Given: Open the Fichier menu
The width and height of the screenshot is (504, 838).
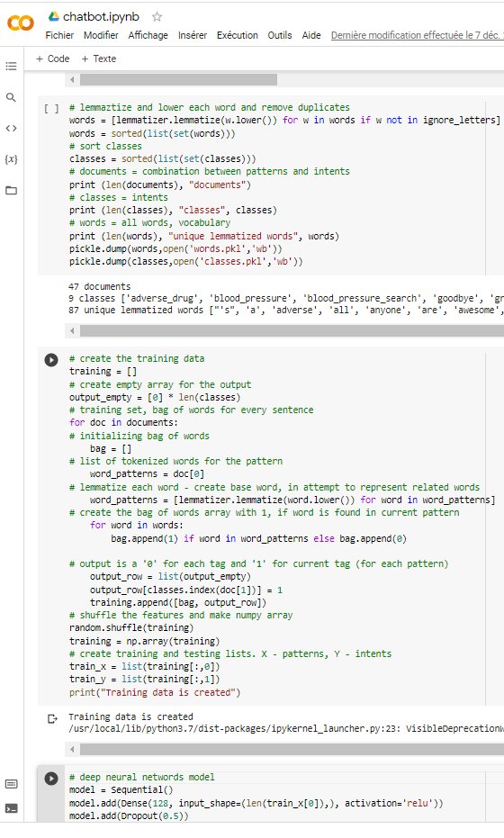Looking at the screenshot, I should [x=59, y=35].
